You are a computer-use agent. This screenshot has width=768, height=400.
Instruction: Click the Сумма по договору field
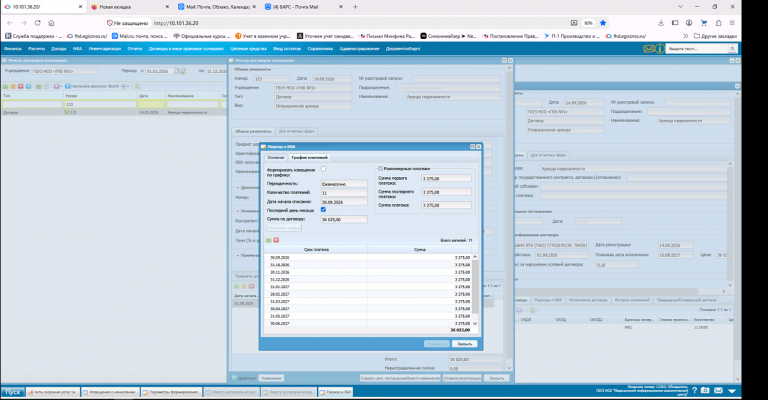[x=344, y=219]
